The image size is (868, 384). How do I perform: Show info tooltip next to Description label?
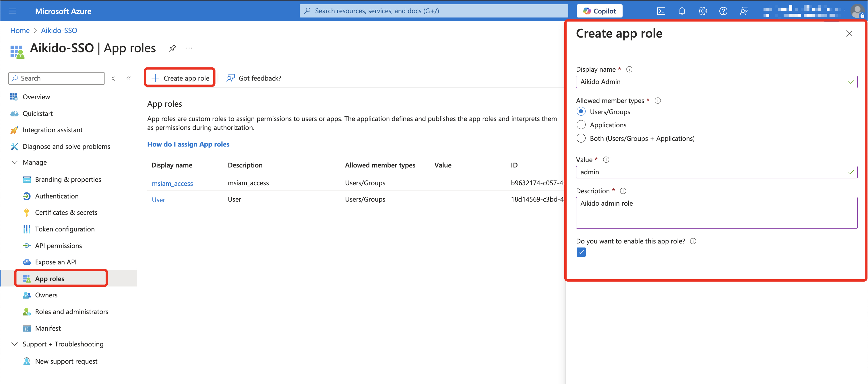[x=623, y=191]
